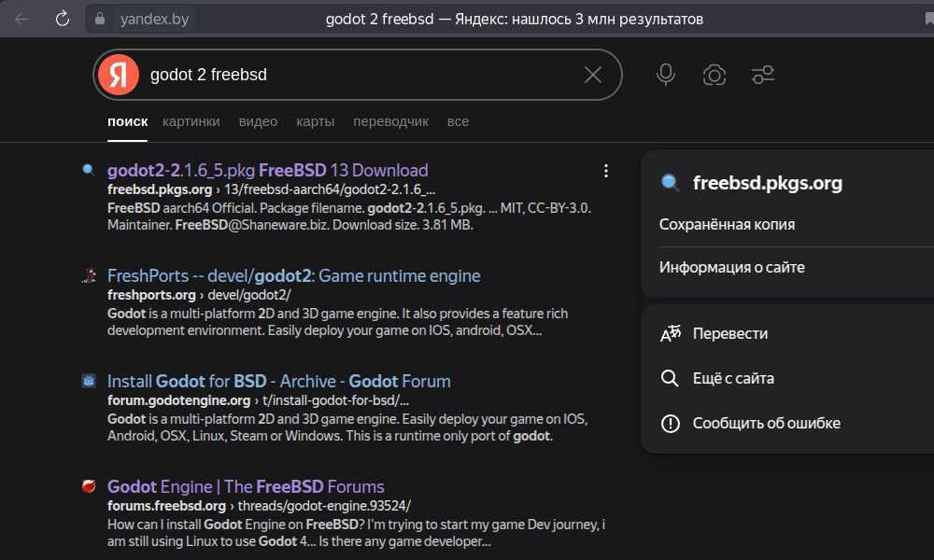Click the freshports.org devel/godot2/ URL

(199, 295)
